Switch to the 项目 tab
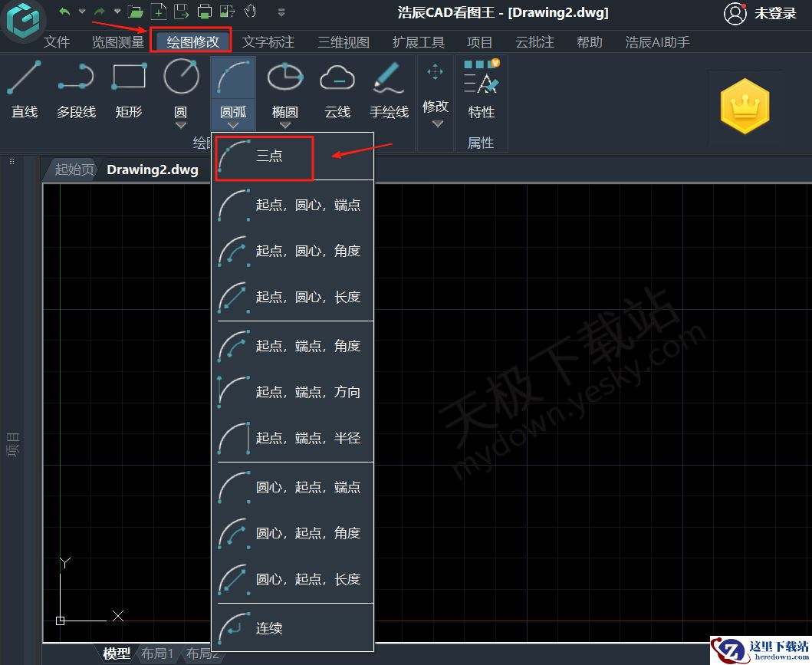The height and width of the screenshot is (665, 812). pyautogui.click(x=479, y=42)
